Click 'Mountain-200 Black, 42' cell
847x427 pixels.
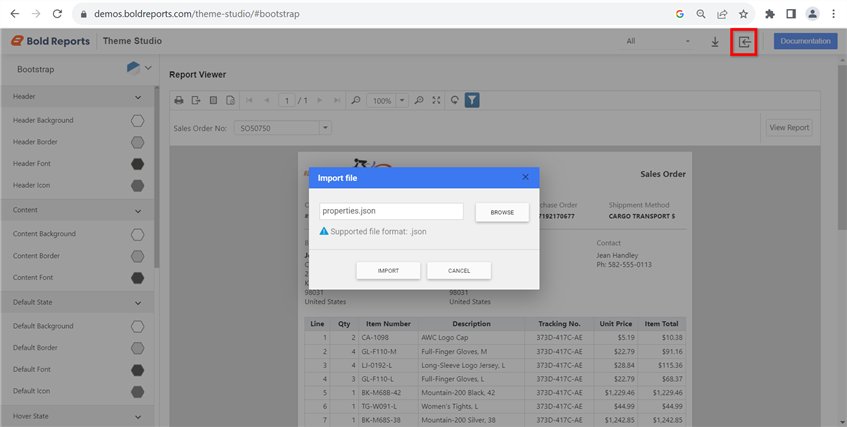(472, 392)
